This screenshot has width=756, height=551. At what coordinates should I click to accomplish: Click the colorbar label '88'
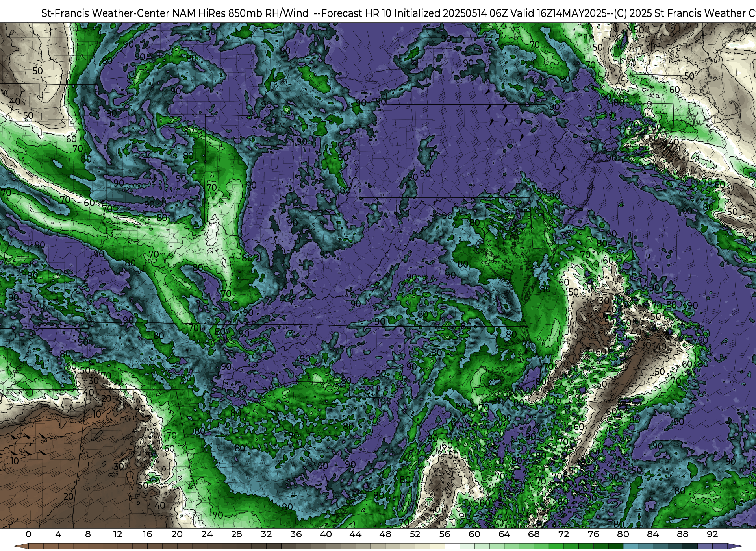pyautogui.click(x=682, y=534)
